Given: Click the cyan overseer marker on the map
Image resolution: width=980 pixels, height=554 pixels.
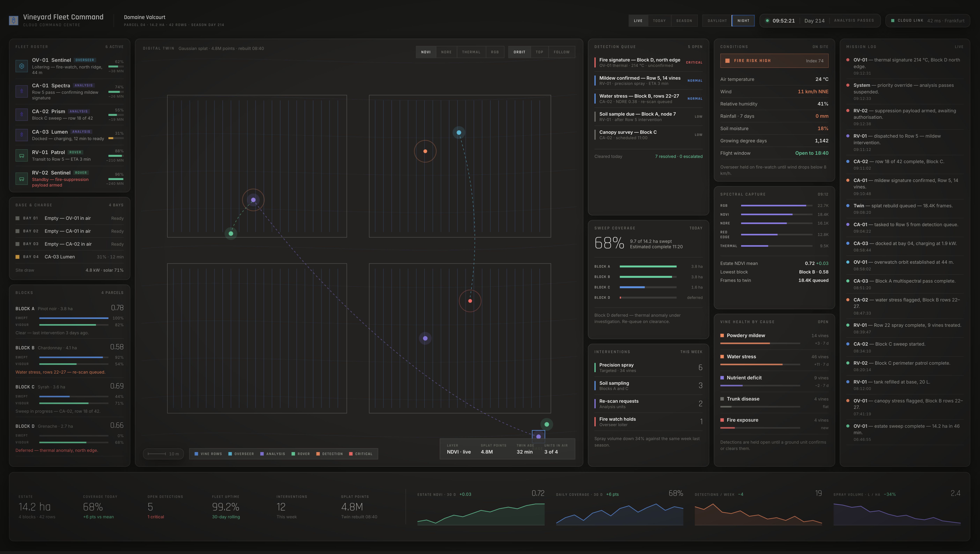Looking at the screenshot, I should (459, 133).
